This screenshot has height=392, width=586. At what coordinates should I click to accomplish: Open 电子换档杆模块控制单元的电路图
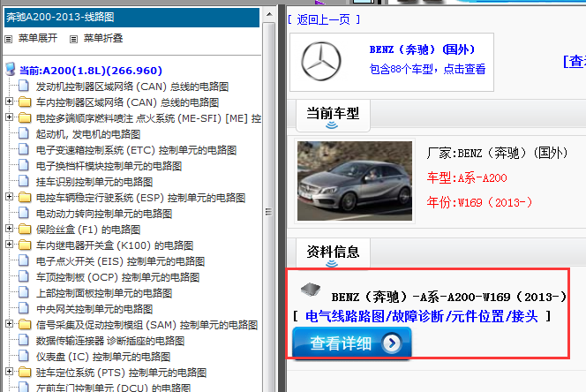click(109, 166)
